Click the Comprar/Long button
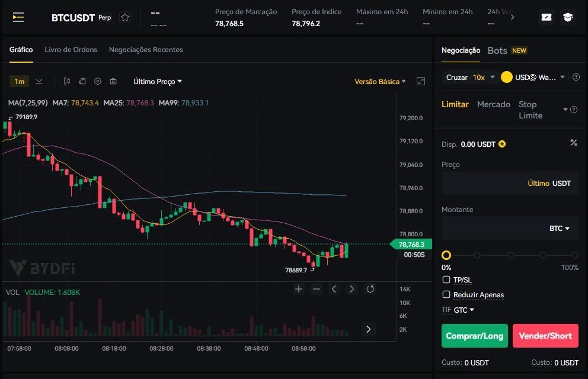 [474, 336]
